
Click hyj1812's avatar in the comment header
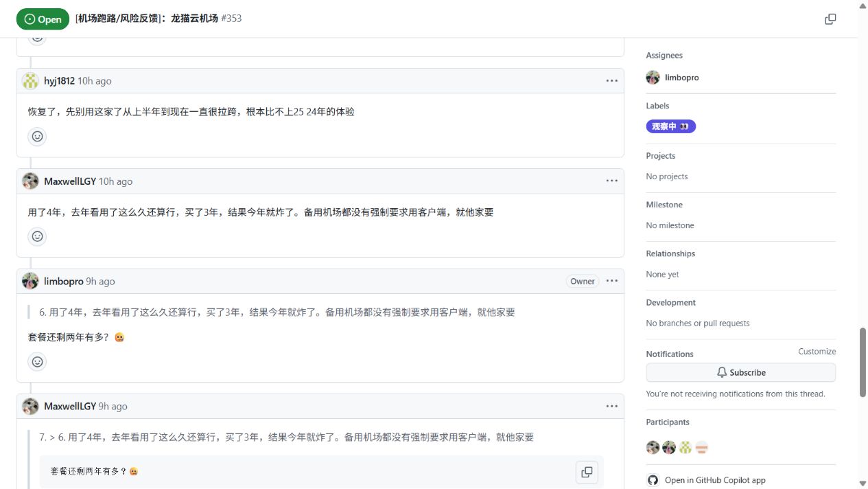pos(30,81)
